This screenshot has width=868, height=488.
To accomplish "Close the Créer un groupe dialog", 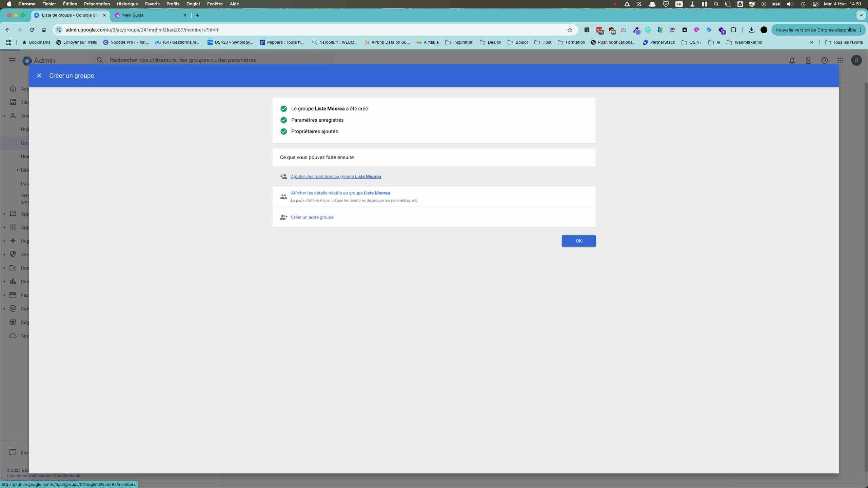I will pyautogui.click(x=39, y=76).
